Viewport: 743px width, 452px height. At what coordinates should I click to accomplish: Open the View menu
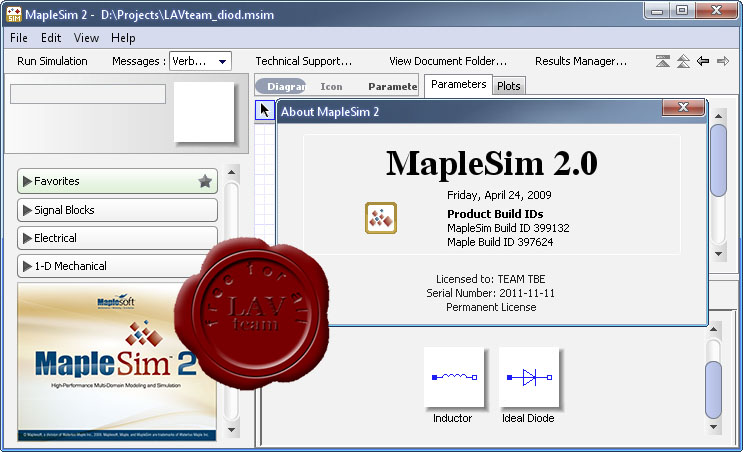point(86,38)
